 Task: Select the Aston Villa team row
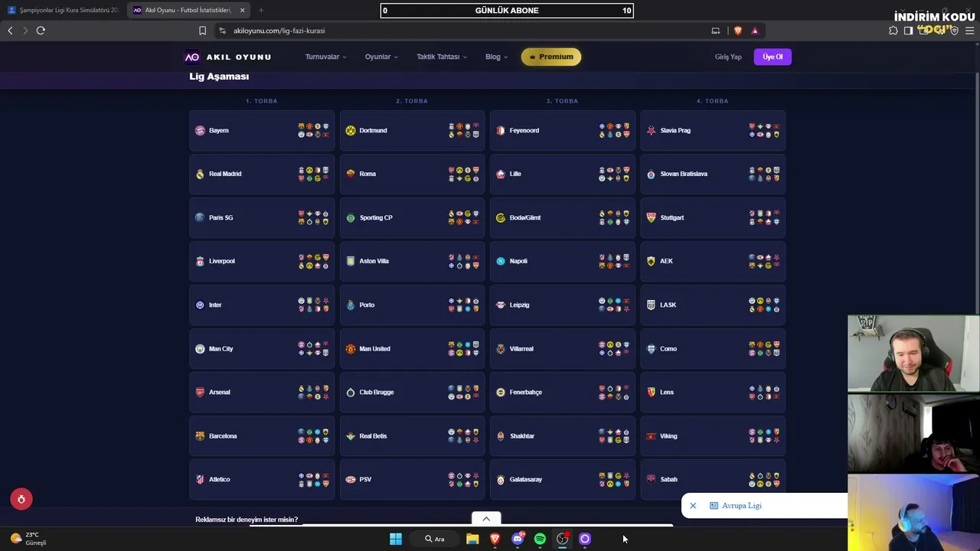click(412, 262)
